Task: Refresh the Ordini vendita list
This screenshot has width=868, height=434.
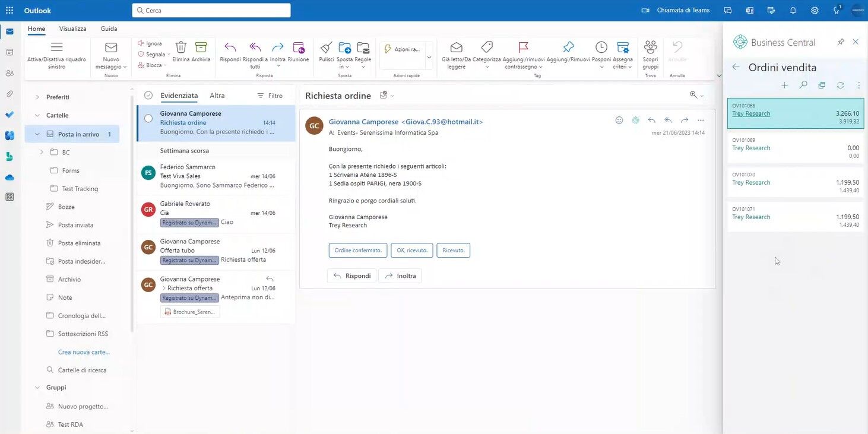Action: coord(840,85)
